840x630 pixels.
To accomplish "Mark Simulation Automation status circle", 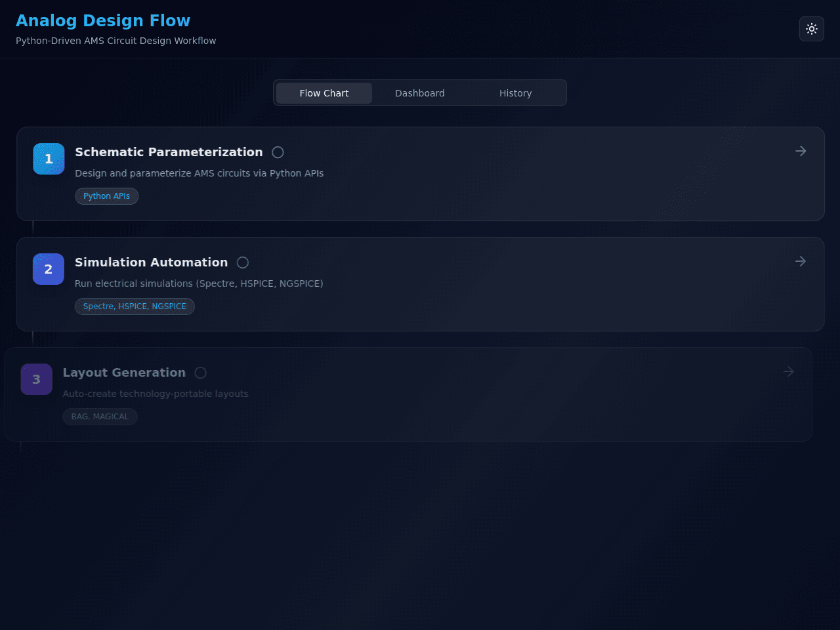I will (243, 262).
